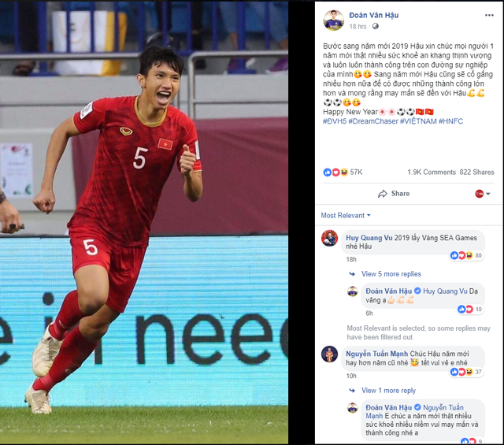Open the share-as identity selector dropdown
Viewport: 504px width, 445px height.
pyautogui.click(x=483, y=194)
